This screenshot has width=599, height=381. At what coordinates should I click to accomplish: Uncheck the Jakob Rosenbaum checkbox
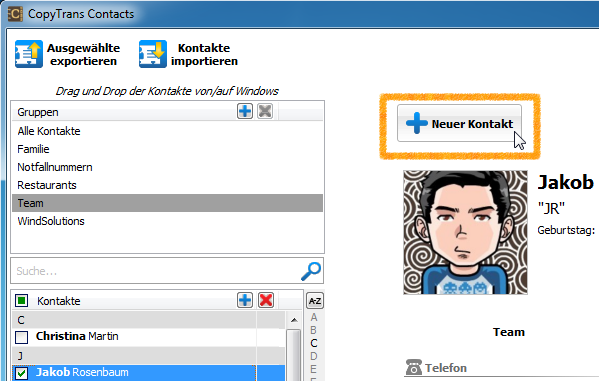(21, 373)
